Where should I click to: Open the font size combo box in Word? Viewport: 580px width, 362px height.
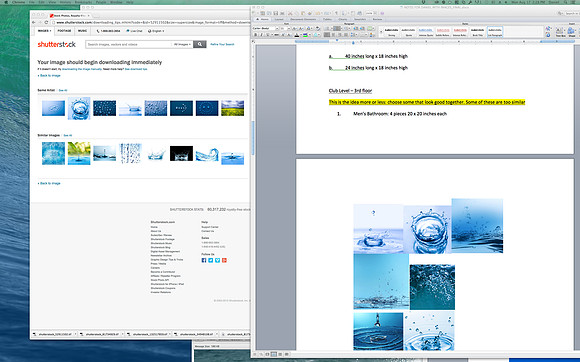[x=286, y=28]
